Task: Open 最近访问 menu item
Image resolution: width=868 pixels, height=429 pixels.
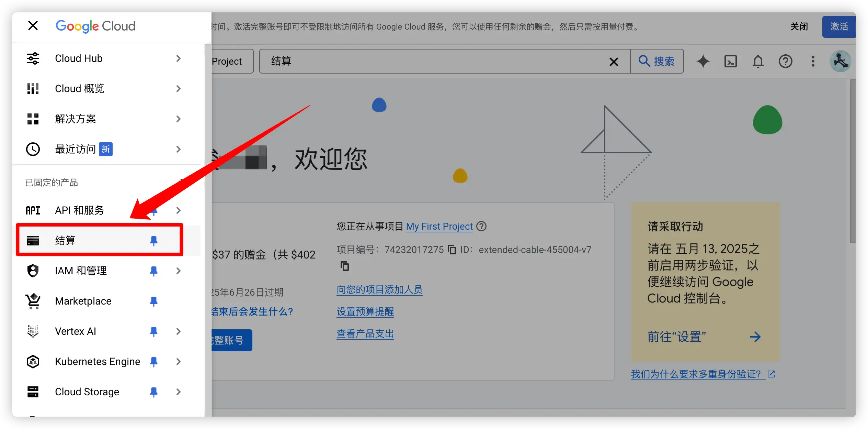Action: pyautogui.click(x=106, y=149)
